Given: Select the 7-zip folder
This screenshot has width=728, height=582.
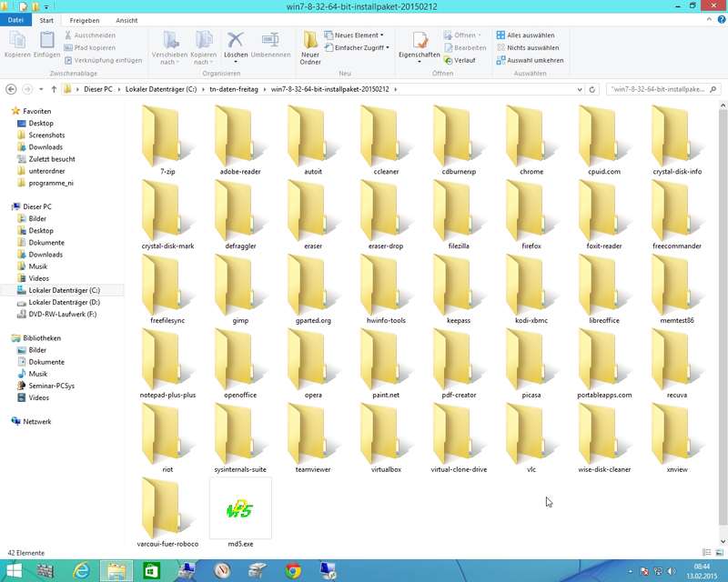Looking at the screenshot, I should click(167, 141).
